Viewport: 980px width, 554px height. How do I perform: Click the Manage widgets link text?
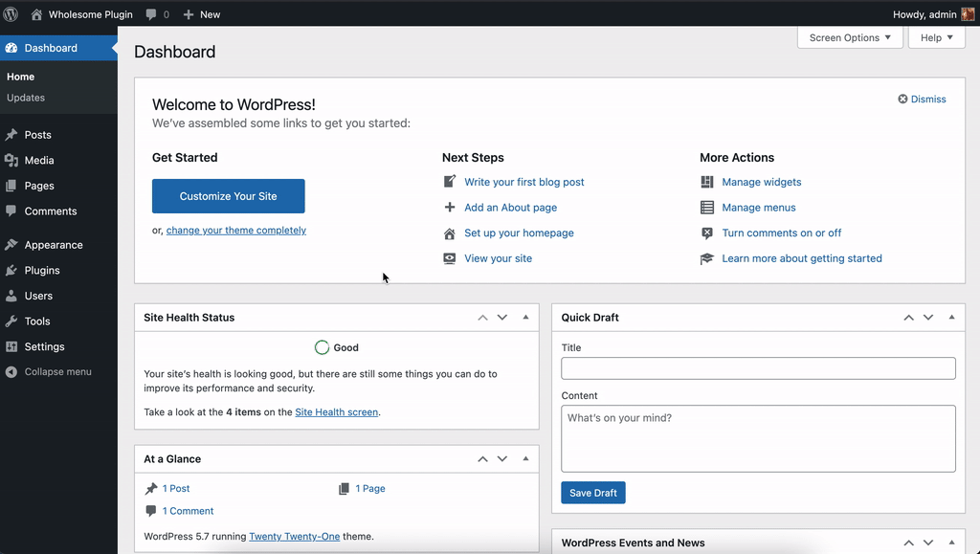click(x=761, y=182)
